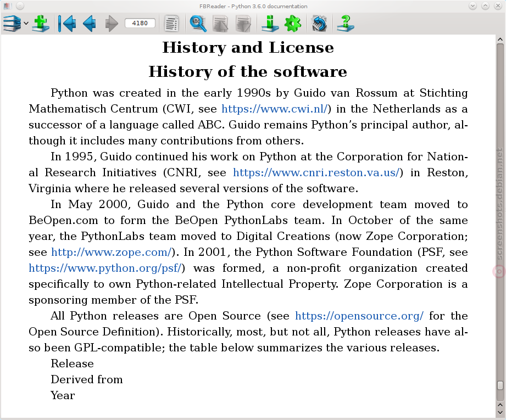
Task: Click the vertical scrollbar thumb
Action: point(500,385)
